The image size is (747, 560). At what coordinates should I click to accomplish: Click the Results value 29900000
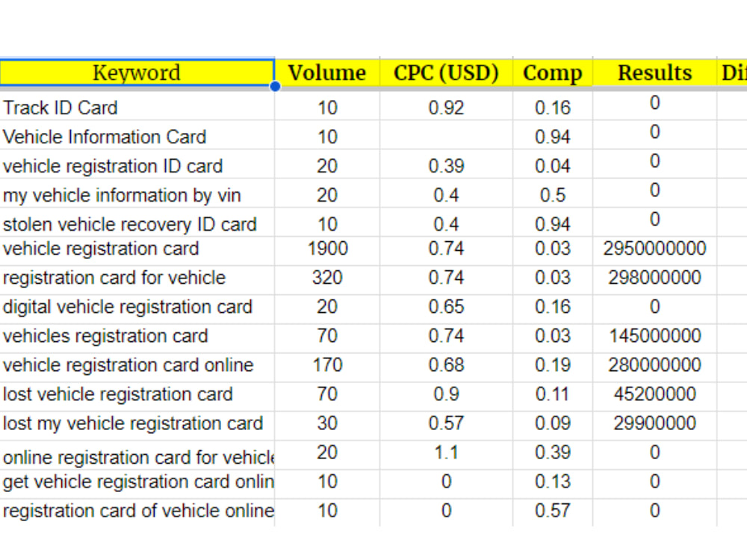[654, 423]
